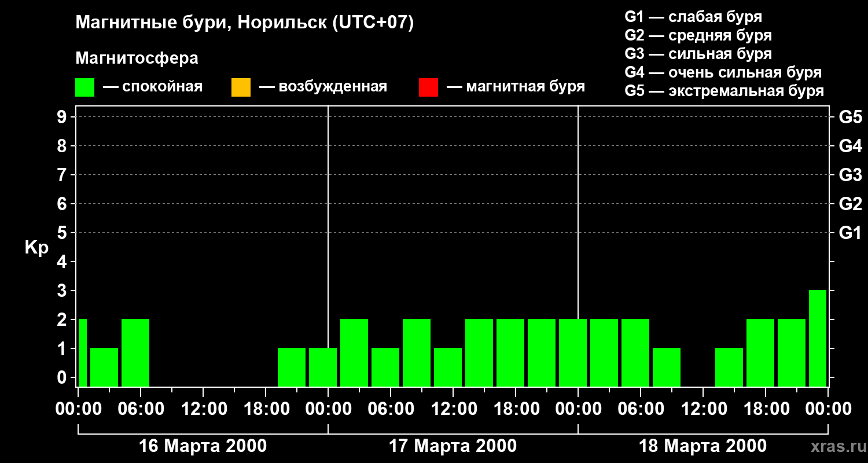Click the orange возбужденная legend swatch
This screenshot has width=868, height=463.
(241, 87)
